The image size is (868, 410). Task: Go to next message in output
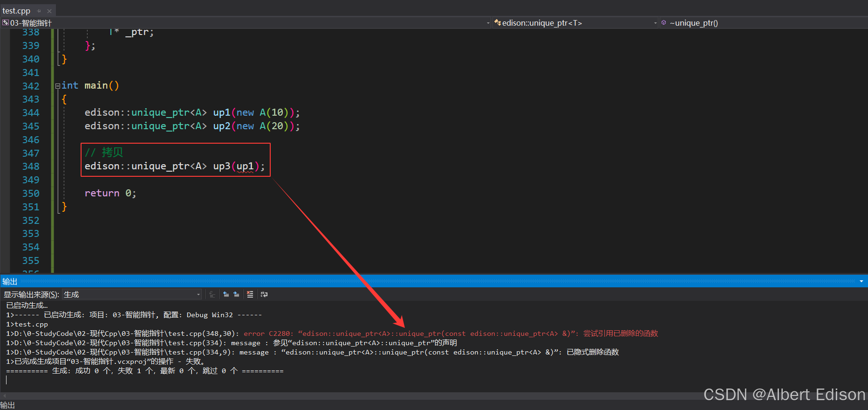coord(236,294)
